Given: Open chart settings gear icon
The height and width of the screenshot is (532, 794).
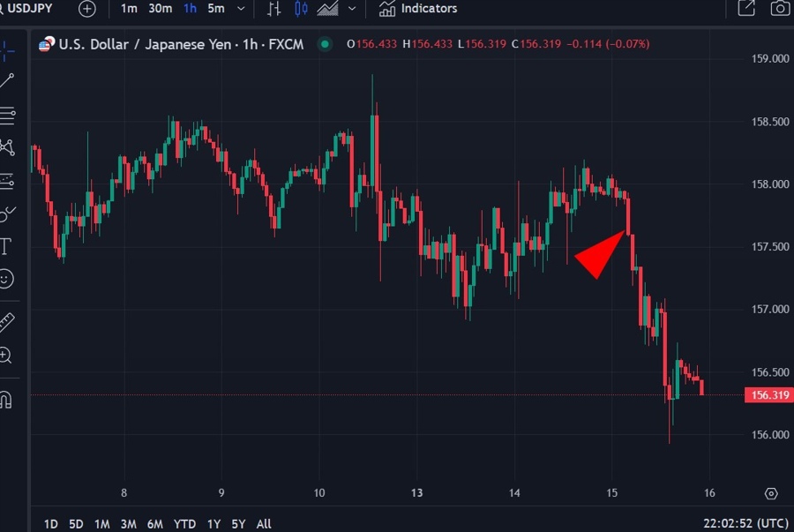Looking at the screenshot, I should [x=771, y=493].
